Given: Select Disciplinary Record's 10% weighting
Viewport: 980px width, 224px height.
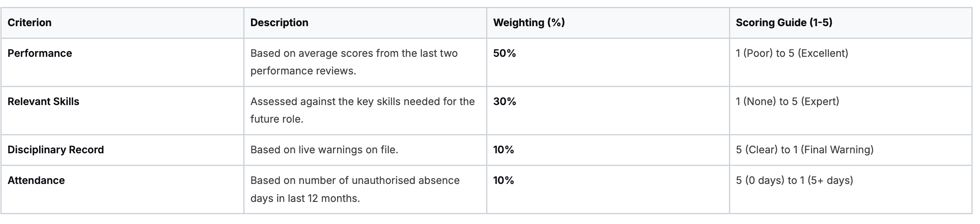Looking at the screenshot, I should 503,150.
